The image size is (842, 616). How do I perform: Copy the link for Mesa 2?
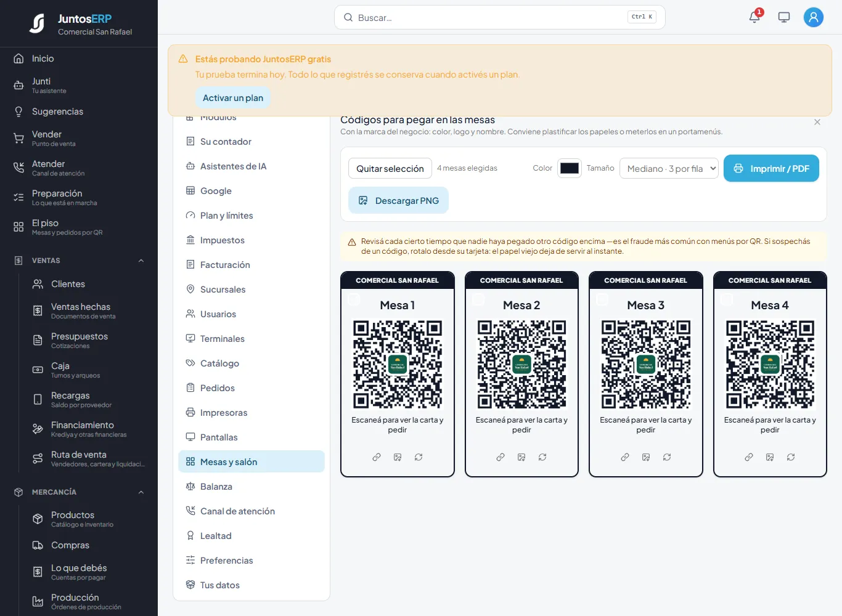[501, 457]
